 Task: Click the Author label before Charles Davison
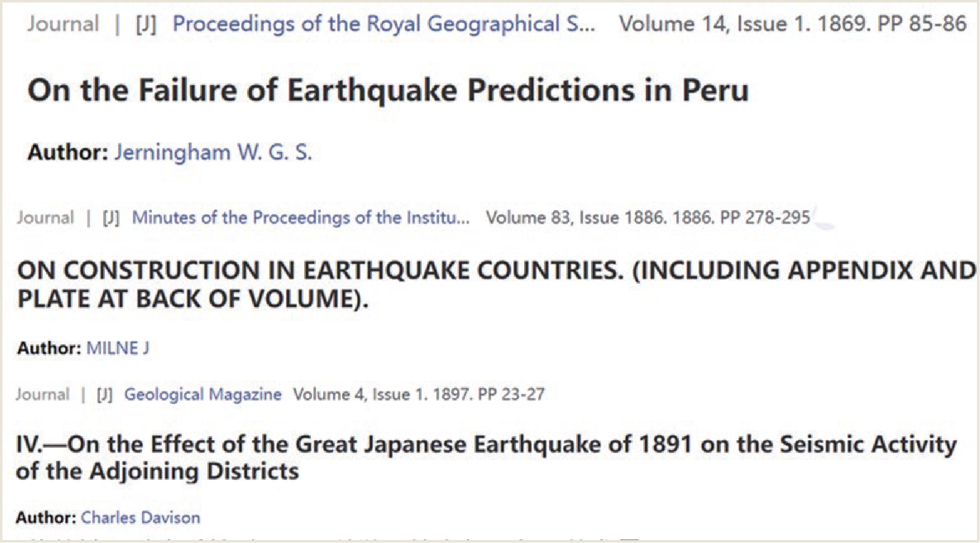point(46,518)
